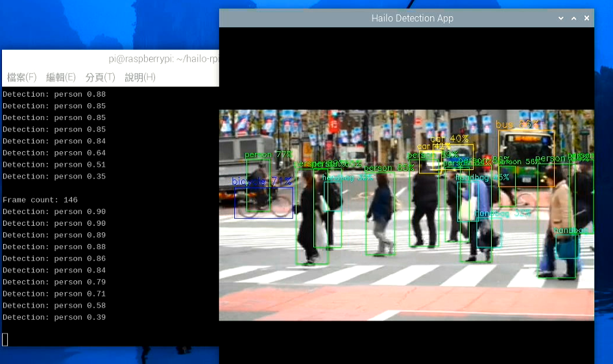
Task: Click the 'person 85%' label in the video
Action: click(389, 168)
